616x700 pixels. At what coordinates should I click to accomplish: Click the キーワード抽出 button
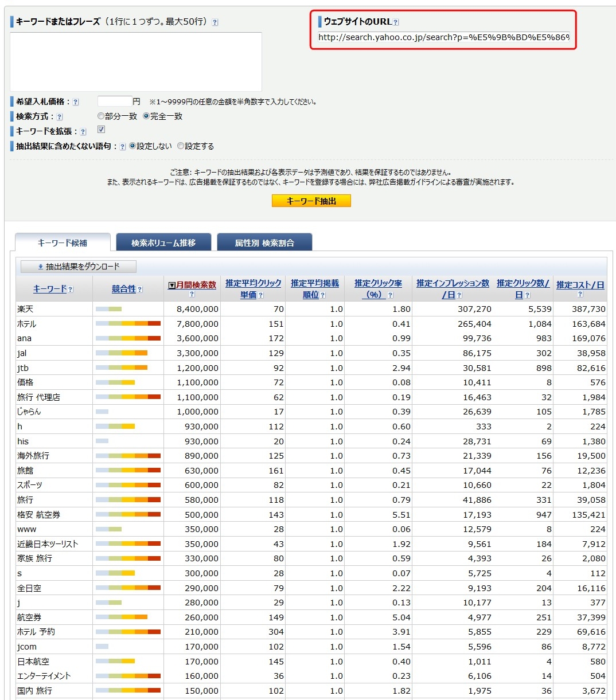click(311, 201)
